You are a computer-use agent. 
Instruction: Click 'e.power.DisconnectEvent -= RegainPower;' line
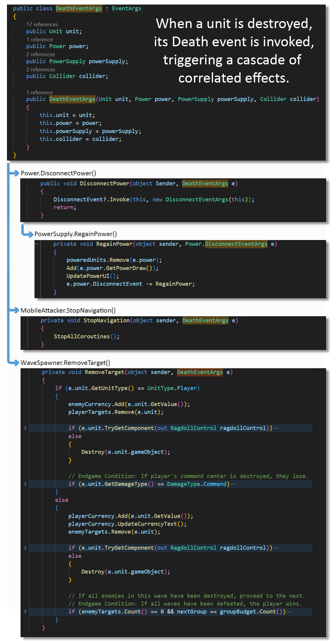130,284
